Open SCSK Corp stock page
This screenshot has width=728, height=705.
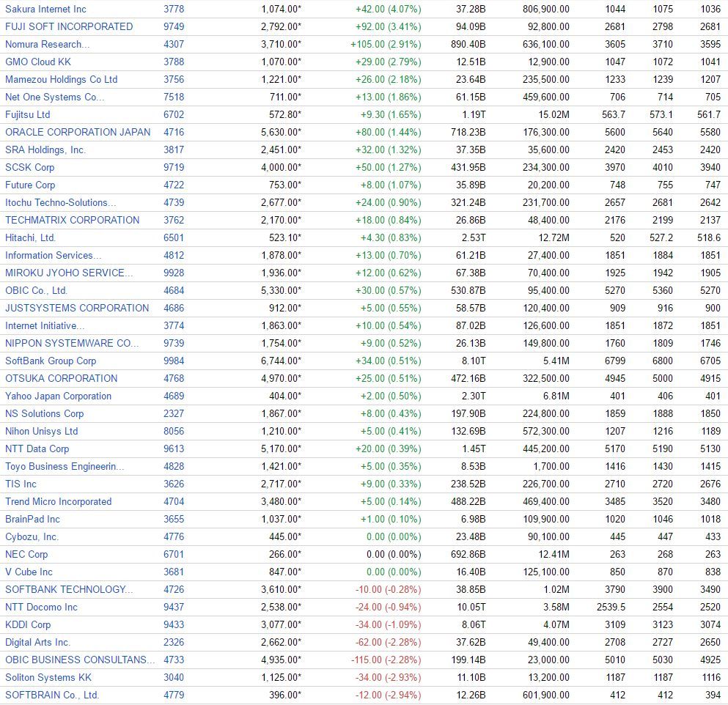pyautogui.click(x=30, y=168)
